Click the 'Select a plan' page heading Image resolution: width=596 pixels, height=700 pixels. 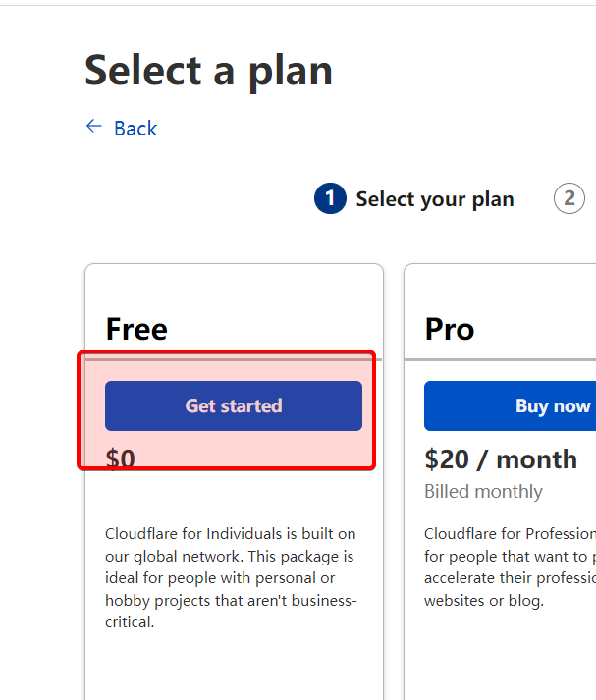[208, 71]
